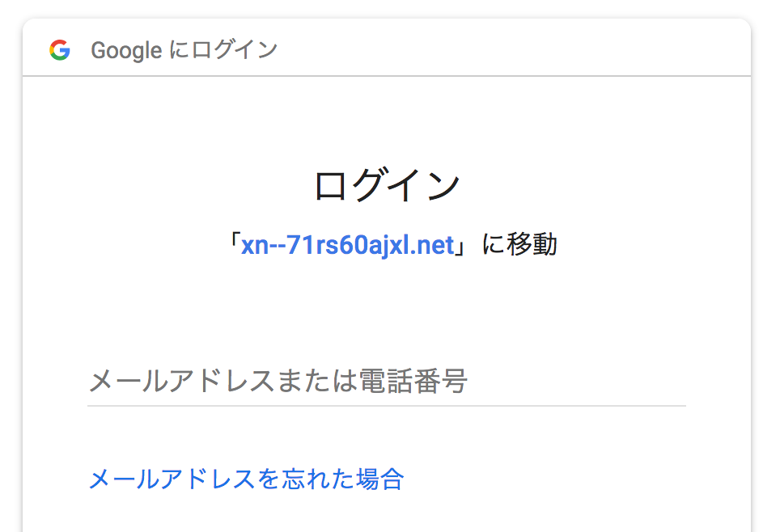
Task: Tap the blue forgotten email helper text
Action: [x=247, y=479]
